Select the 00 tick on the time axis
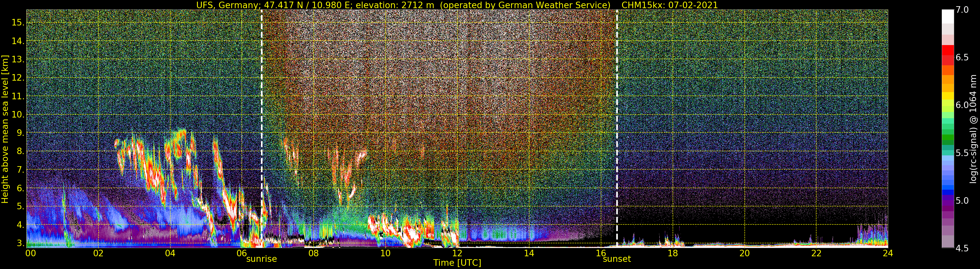 coord(30,253)
